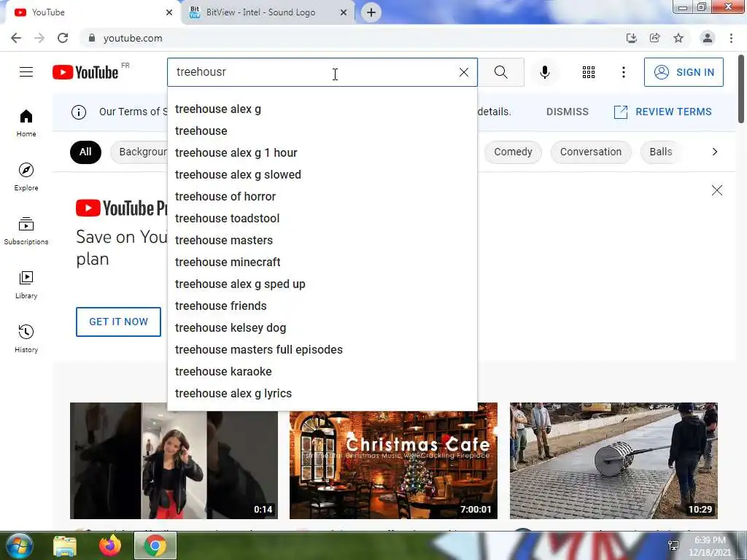The height and width of the screenshot is (560, 747).
Task: Open the 10:29 concrete roller video thumbnail
Action: [614, 461]
